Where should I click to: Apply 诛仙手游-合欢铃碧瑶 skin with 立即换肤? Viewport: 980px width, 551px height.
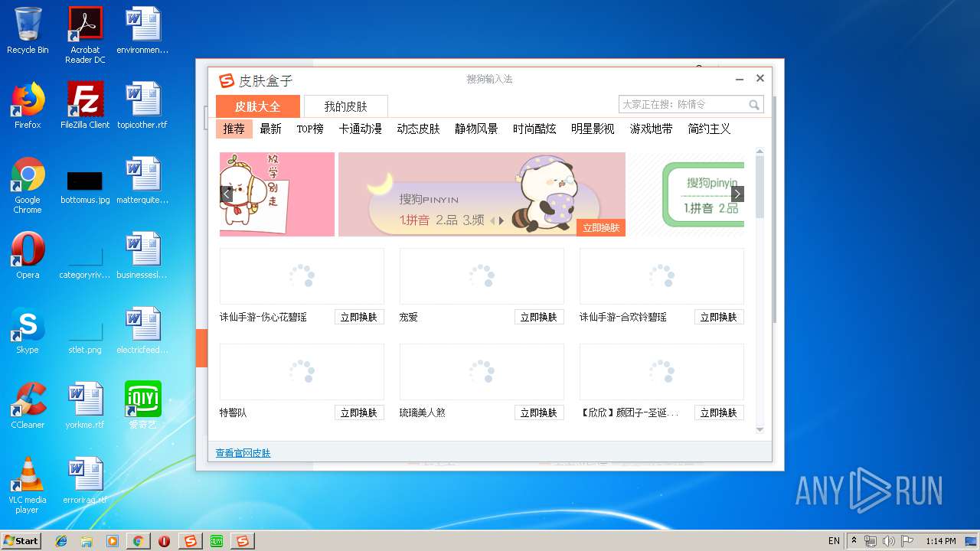point(719,317)
